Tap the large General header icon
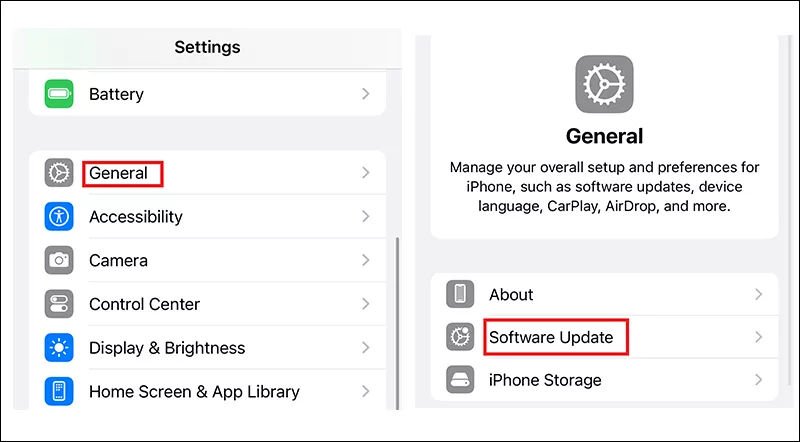Viewport: 800px width, 442px height. tap(604, 83)
